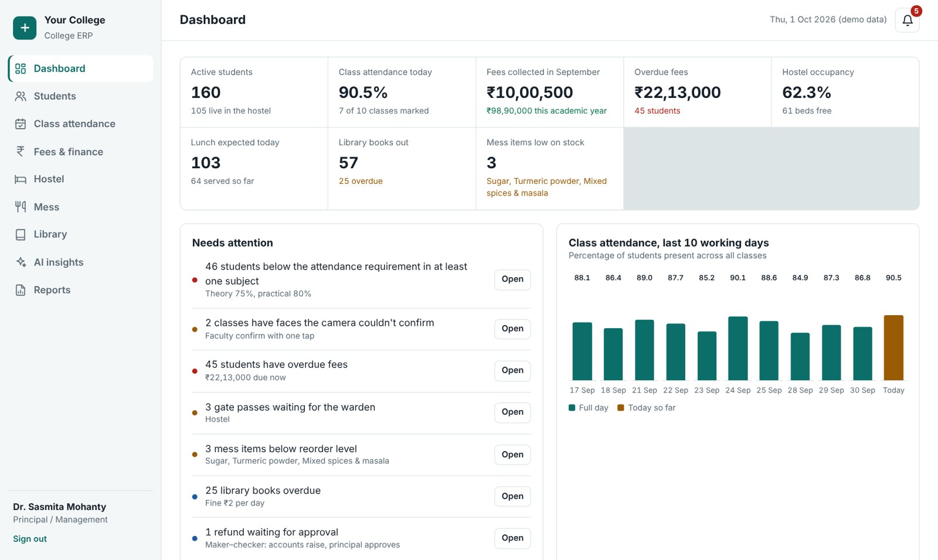
Task: Click the Library book icon
Action: click(21, 234)
